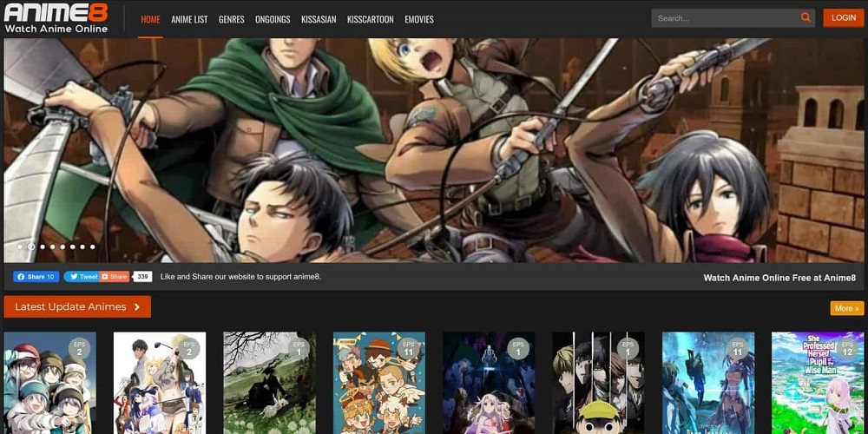The width and height of the screenshot is (868, 434).
Task: Go to ONGOINGS in the top navigation
Action: coord(273,19)
